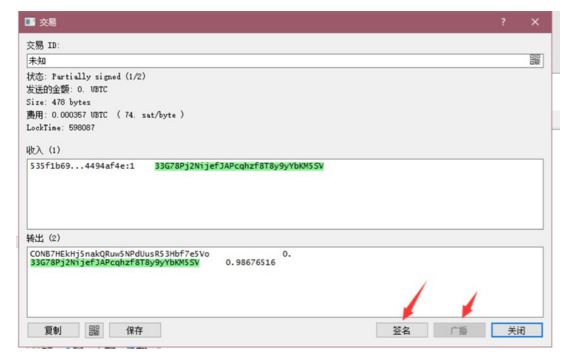The height and width of the screenshot is (360, 577).
Task: Select highlighted output address in 转出 list
Action: (x=115, y=262)
